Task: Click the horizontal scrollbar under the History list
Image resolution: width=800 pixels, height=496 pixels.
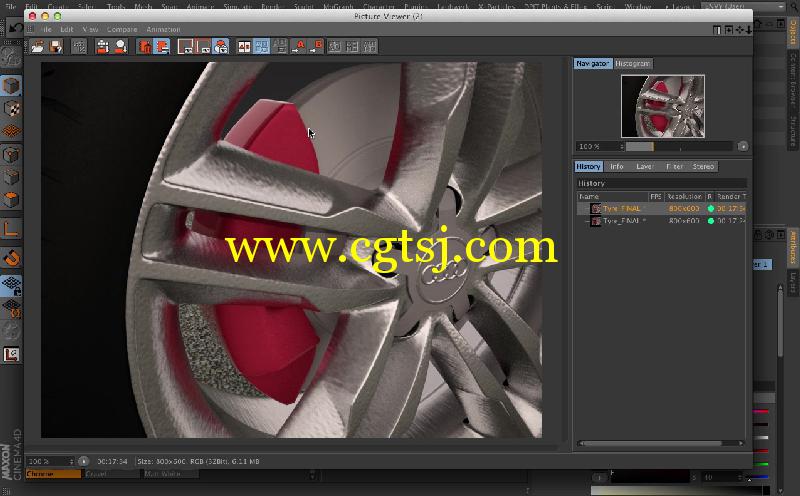Action: pos(660,443)
